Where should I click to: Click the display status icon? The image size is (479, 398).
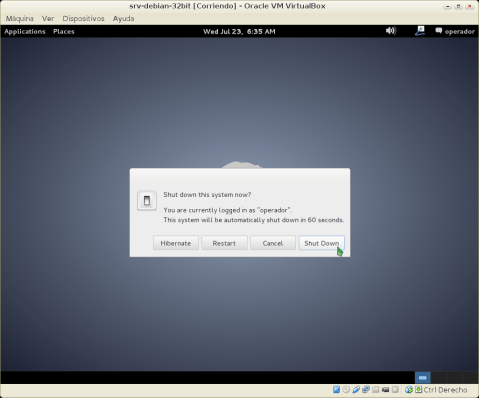click(x=386, y=389)
